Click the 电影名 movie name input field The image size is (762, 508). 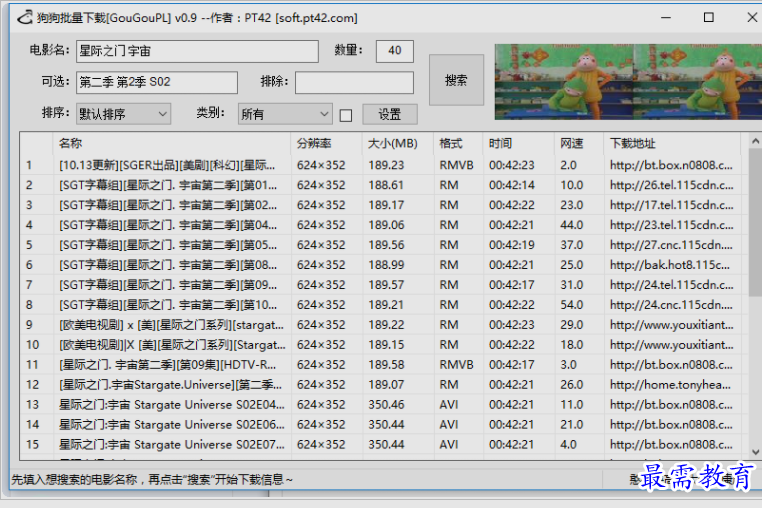click(196, 51)
